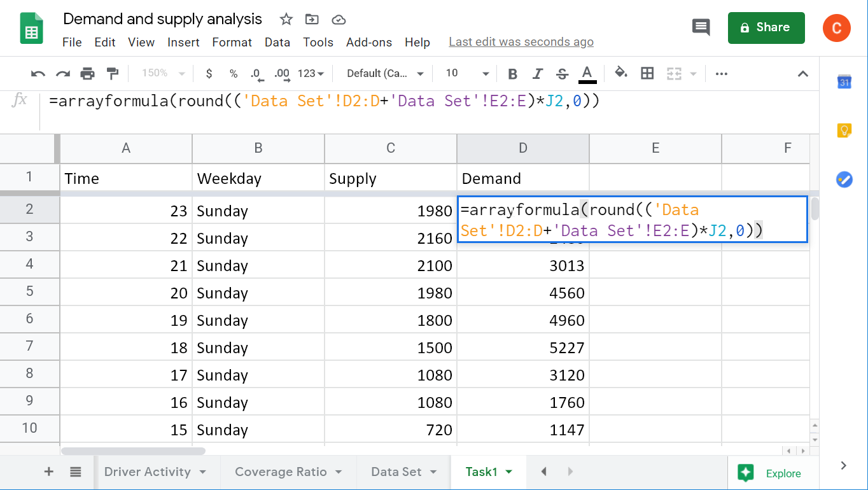Select the cell with 5227
This screenshot has height=490, width=868.
click(x=523, y=347)
